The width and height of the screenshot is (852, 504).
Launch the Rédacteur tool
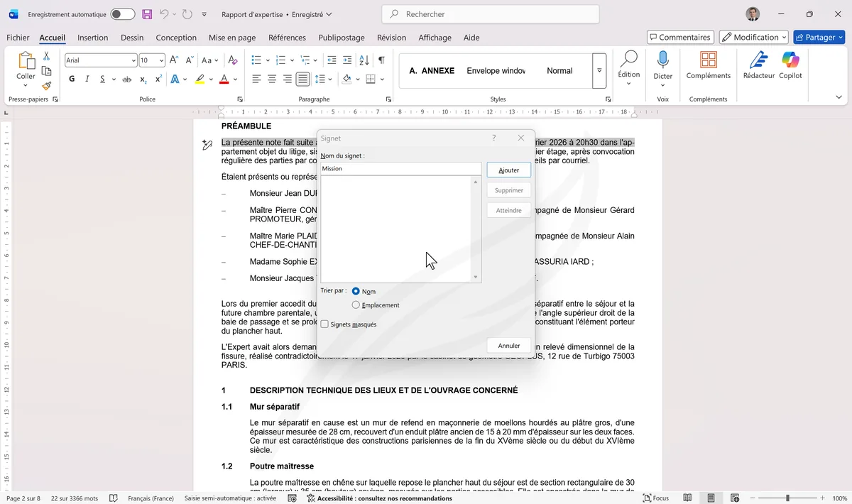tap(758, 69)
